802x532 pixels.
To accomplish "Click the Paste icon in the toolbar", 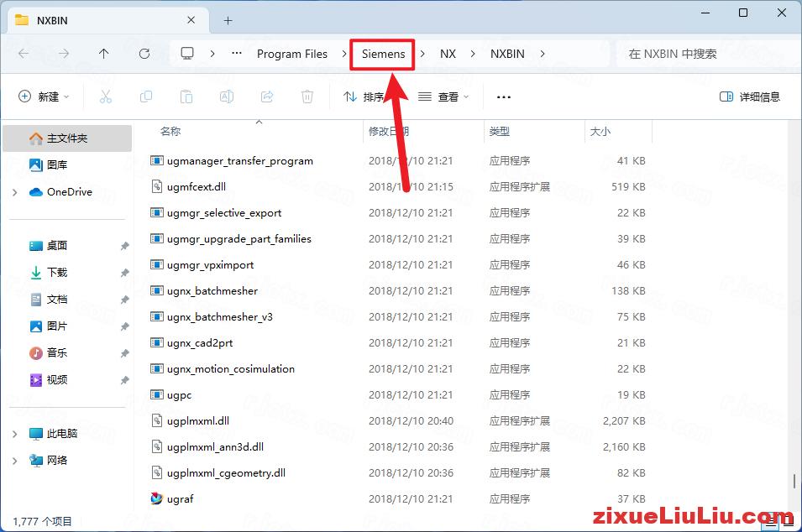I will [x=186, y=96].
